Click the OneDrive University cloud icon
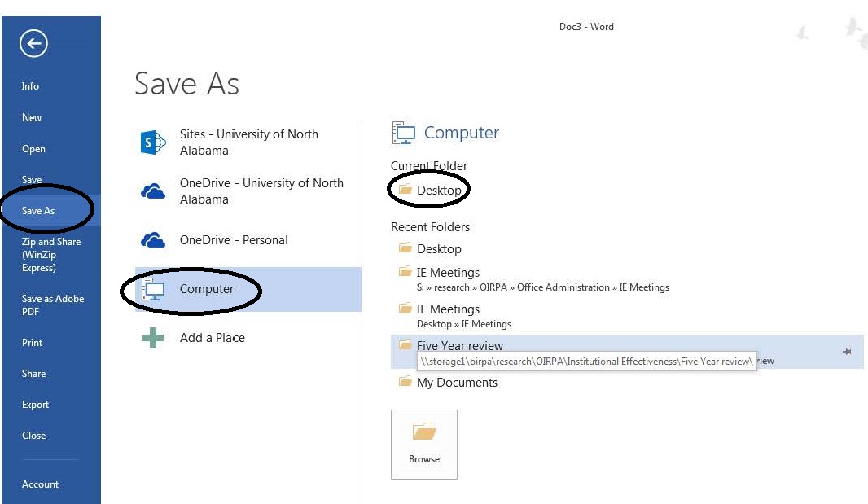Image resolution: width=868 pixels, height=504 pixels. (x=153, y=191)
